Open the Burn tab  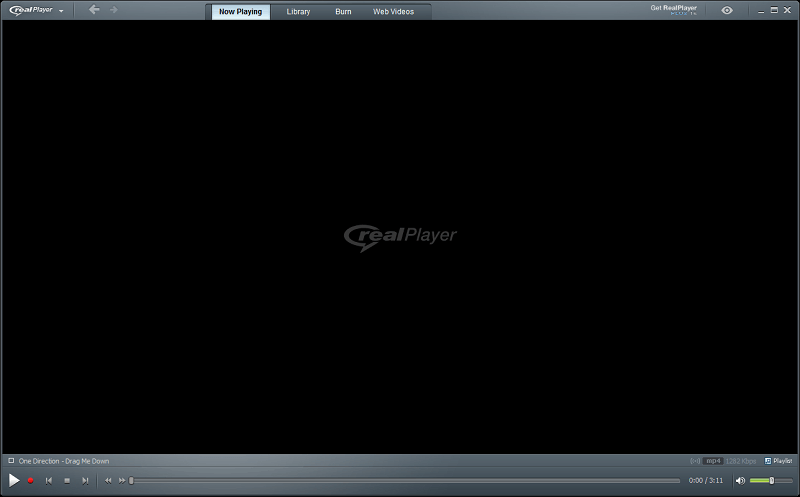click(343, 12)
